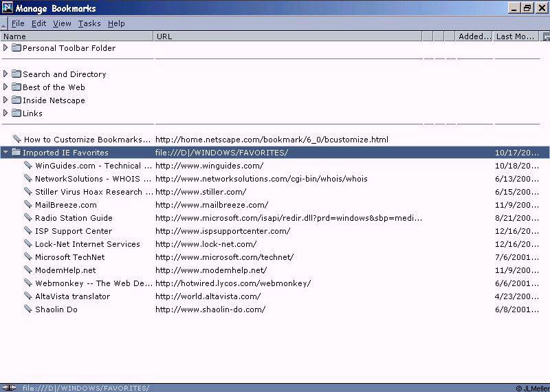Click the http://www.modemhelp.net/ URL cell
Viewport: 550px width, 392px height.
pyautogui.click(x=211, y=270)
